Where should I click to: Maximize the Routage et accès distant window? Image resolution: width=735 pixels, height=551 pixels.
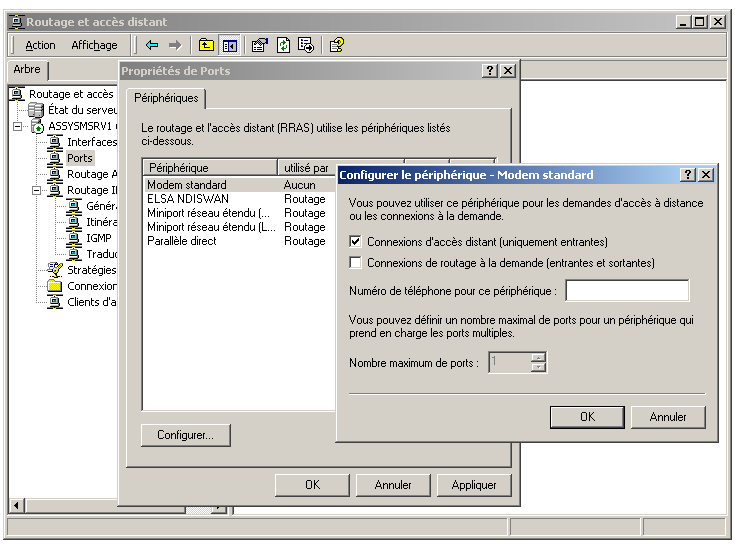click(x=699, y=22)
